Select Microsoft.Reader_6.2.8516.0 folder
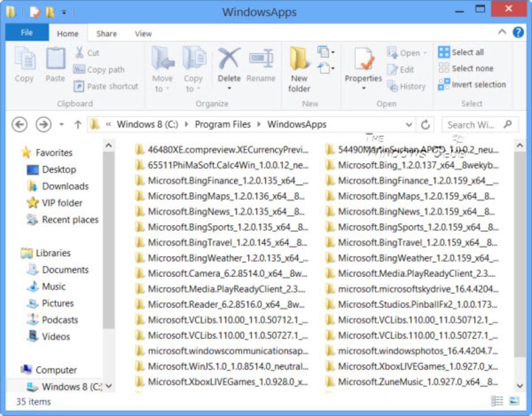This screenshot has width=532, height=416. click(220, 304)
